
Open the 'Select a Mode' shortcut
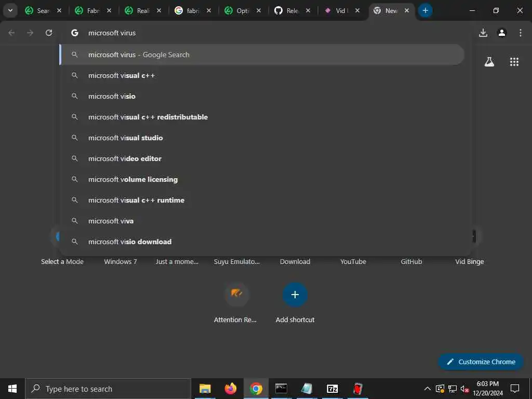(62, 262)
